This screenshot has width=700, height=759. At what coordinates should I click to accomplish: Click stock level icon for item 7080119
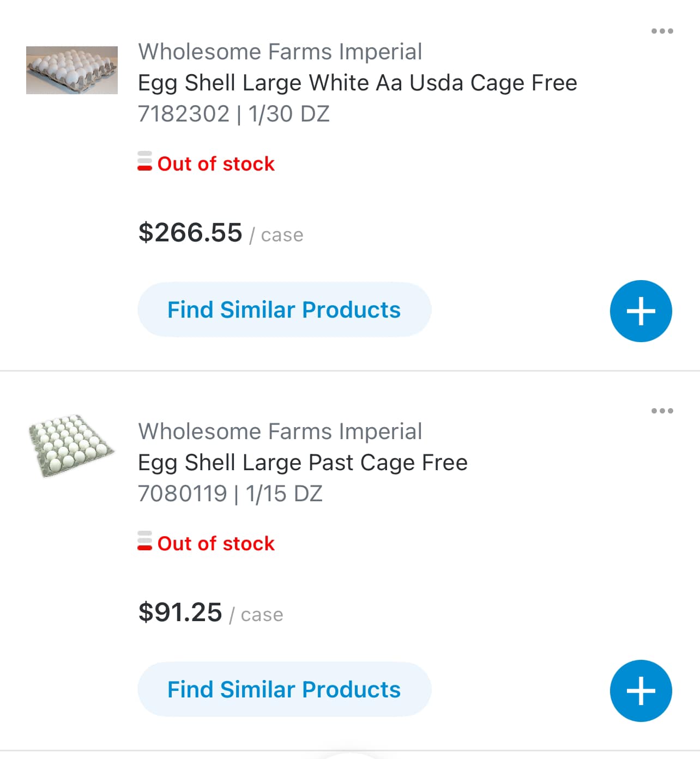tap(144, 542)
